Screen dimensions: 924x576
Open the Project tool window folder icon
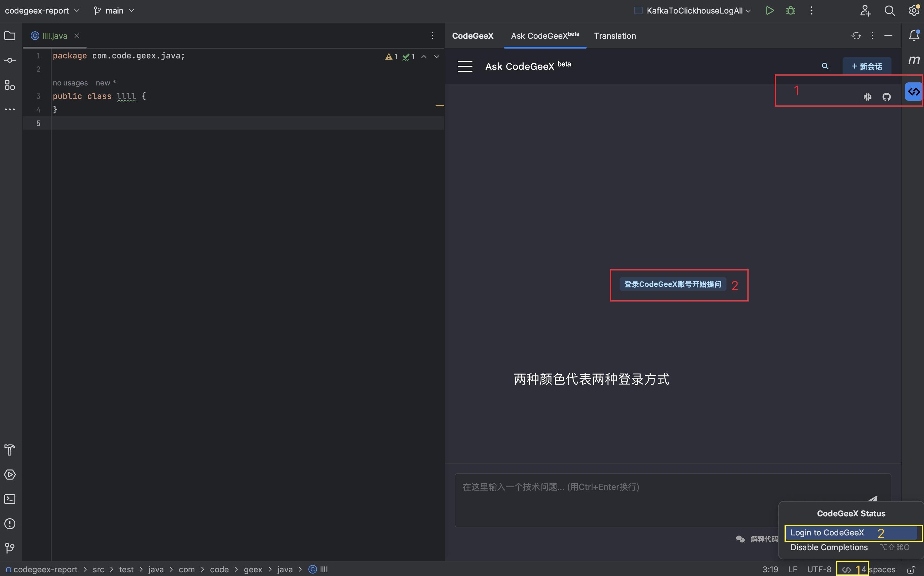pos(10,35)
